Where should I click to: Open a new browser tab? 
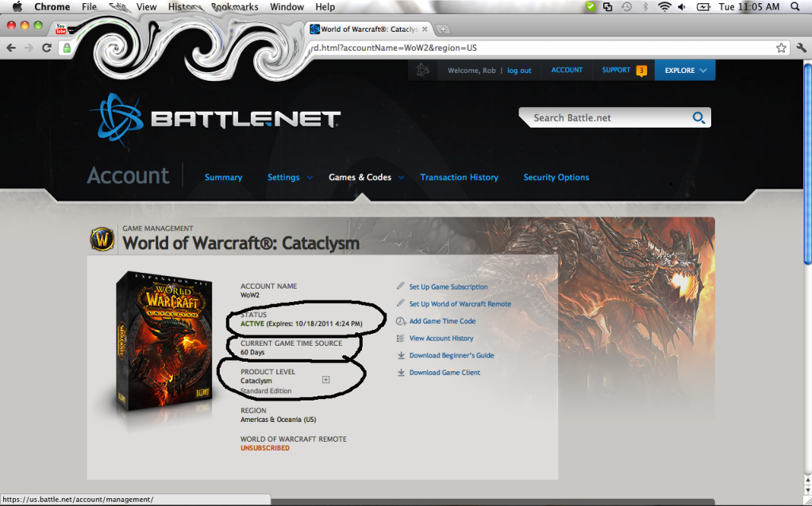pyautogui.click(x=443, y=29)
